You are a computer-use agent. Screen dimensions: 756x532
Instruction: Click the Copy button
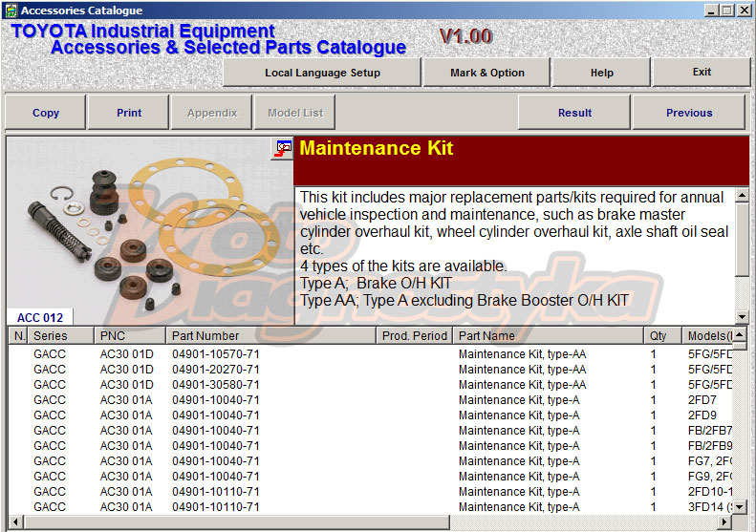click(45, 113)
